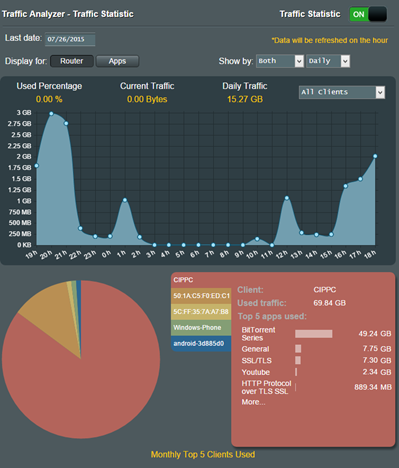The width and height of the screenshot is (399, 468).
Task: Click the 22h data point on graph
Action: (x=80, y=228)
